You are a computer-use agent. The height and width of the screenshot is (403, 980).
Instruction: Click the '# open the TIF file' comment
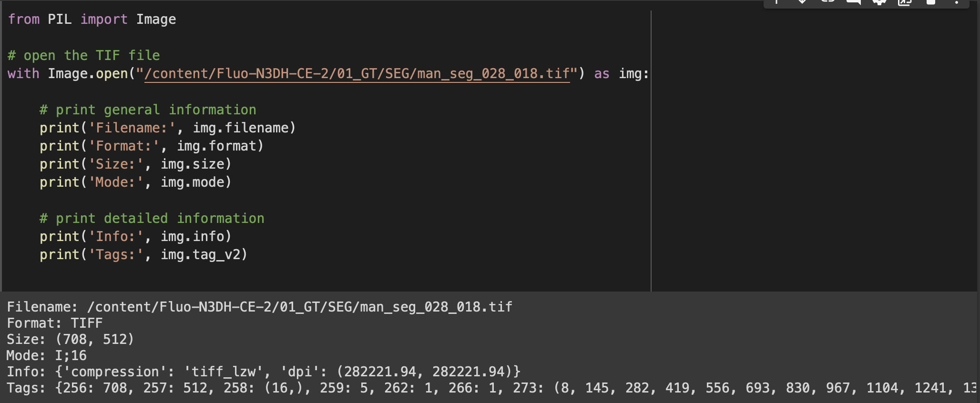[x=84, y=55]
